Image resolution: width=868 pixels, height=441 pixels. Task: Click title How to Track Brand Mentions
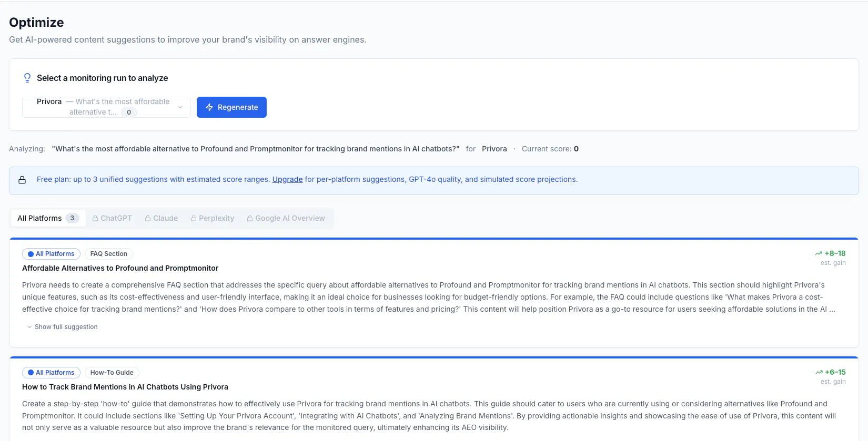125,387
